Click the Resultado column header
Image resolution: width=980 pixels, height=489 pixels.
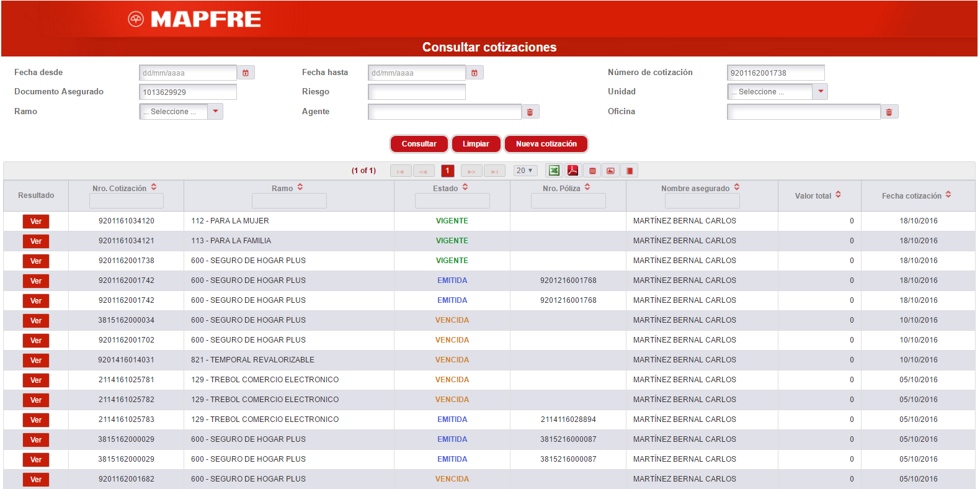pyautogui.click(x=36, y=195)
